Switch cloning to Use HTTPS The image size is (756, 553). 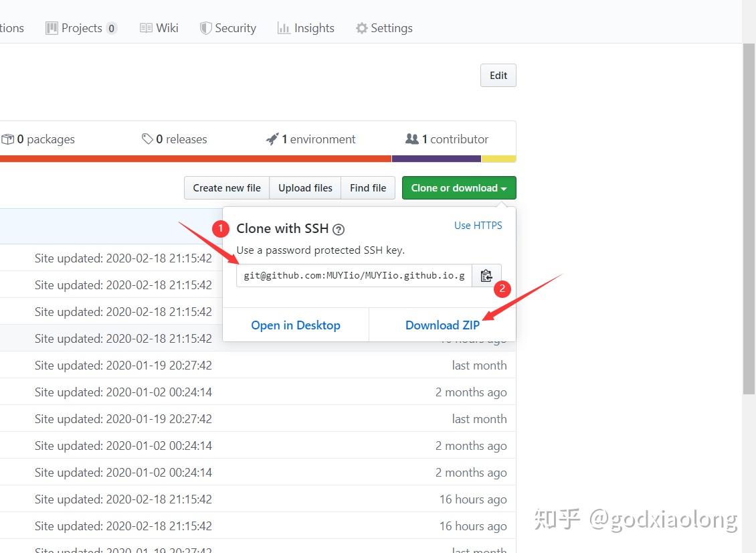tap(478, 226)
